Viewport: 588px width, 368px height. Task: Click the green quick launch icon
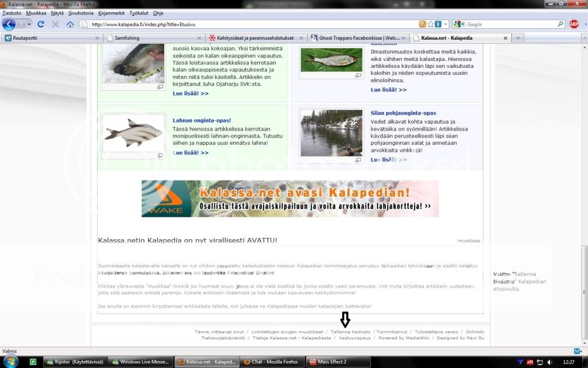click(x=33, y=362)
